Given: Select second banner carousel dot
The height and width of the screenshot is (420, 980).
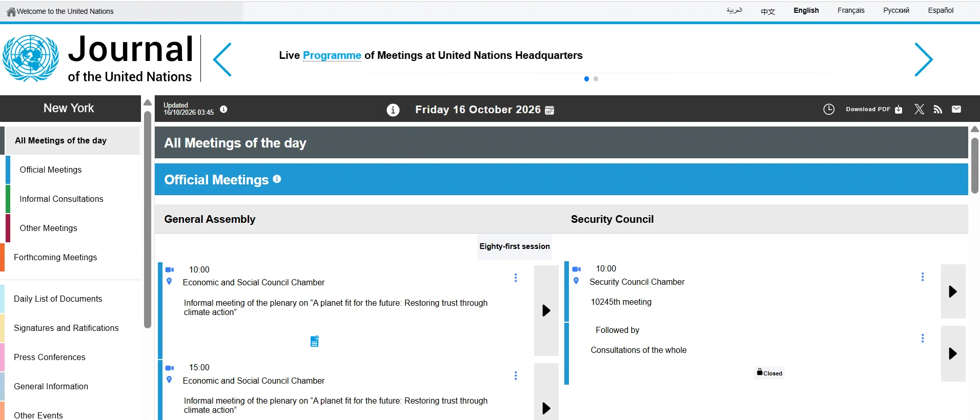Looking at the screenshot, I should [x=596, y=79].
